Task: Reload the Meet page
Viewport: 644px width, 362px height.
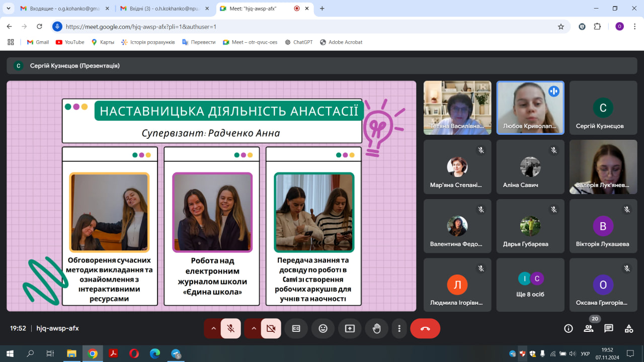Action: [39, 27]
